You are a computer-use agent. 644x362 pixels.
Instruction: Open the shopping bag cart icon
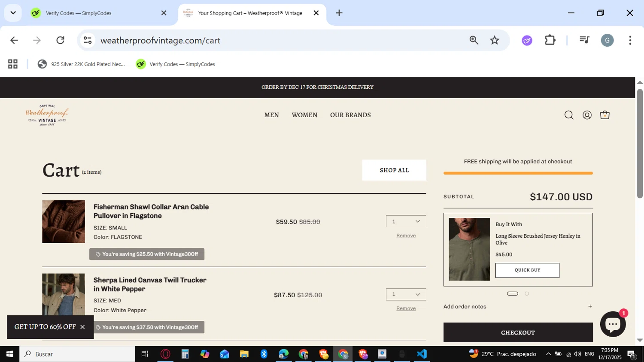point(605,115)
